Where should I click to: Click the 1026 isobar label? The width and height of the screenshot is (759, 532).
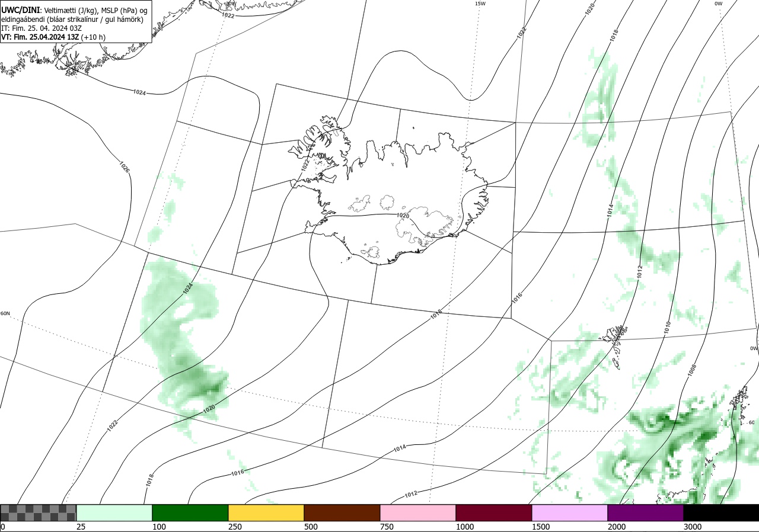click(125, 167)
